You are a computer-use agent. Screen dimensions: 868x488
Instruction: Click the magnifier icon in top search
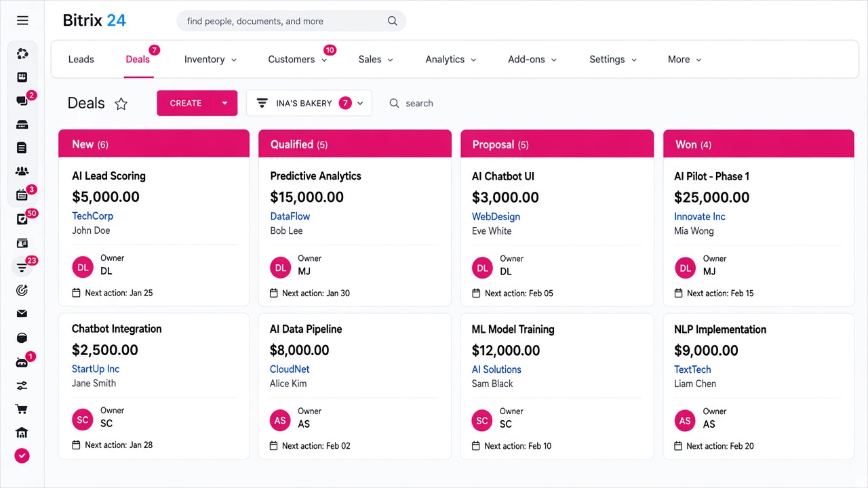(x=393, y=21)
